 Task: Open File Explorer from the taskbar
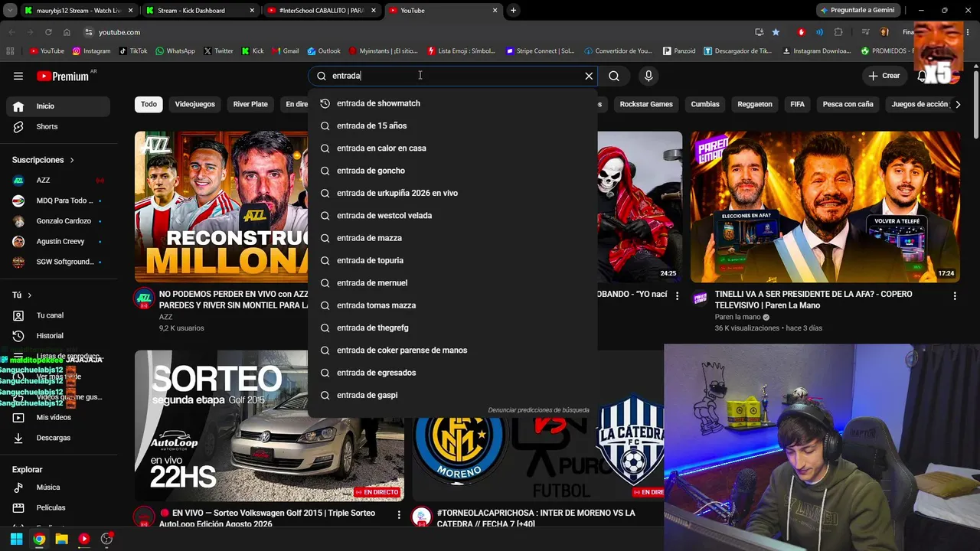click(x=61, y=539)
